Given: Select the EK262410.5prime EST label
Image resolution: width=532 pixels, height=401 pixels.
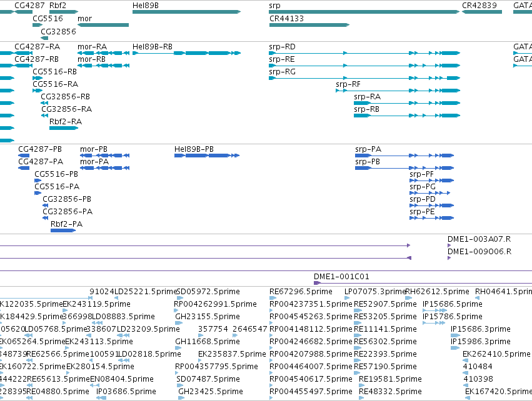Looking at the screenshot, I should click(496, 354).
